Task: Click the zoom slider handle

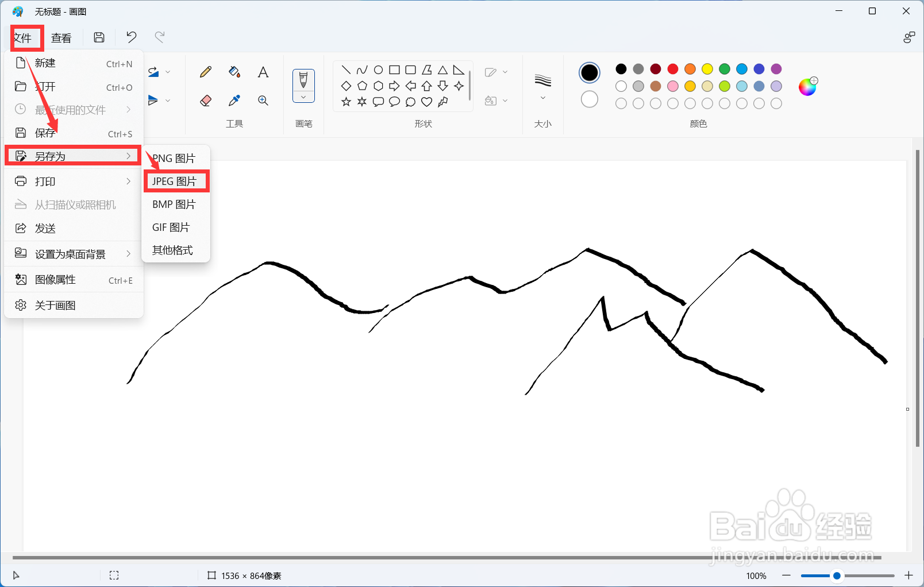Action: click(837, 576)
